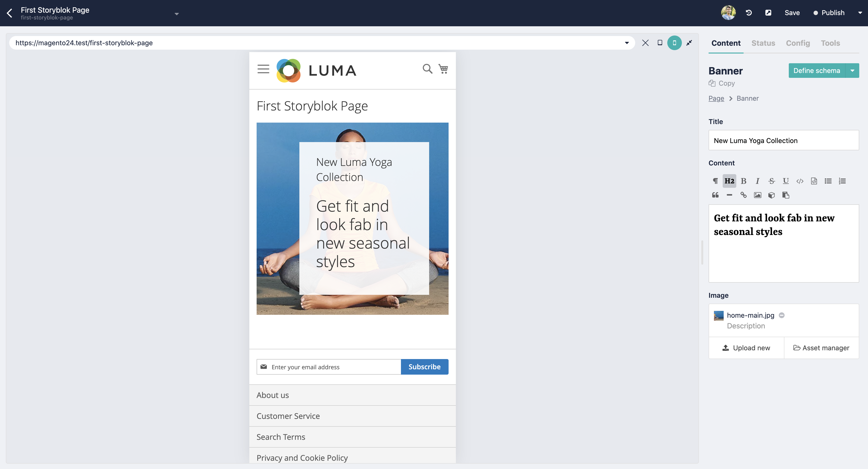Switch to the Content tab
The image size is (868, 469).
[726, 43]
